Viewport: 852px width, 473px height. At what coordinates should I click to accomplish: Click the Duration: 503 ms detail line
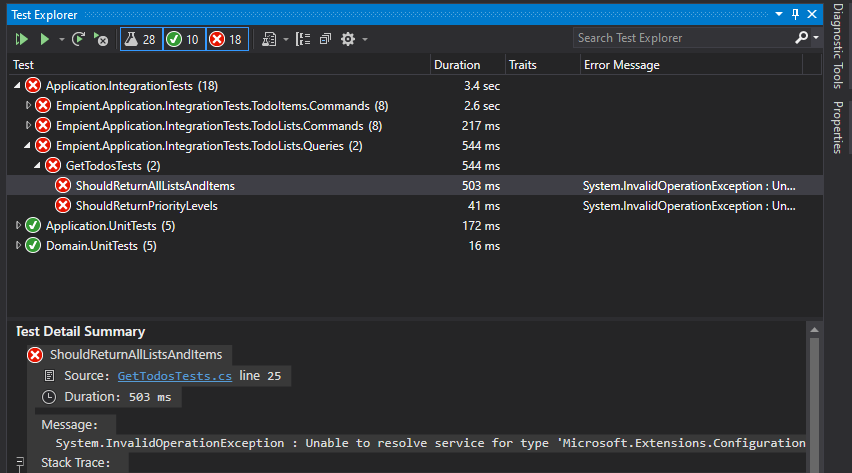coord(117,397)
